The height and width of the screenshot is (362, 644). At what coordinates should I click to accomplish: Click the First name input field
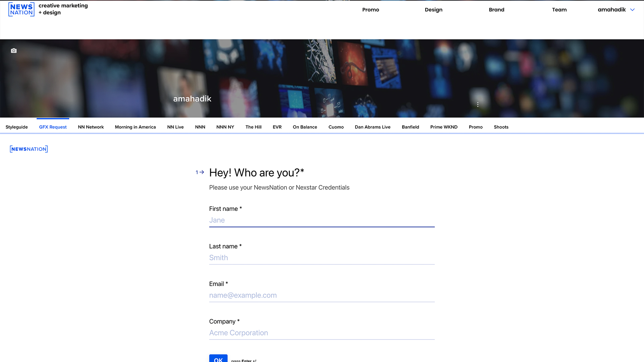coord(322,220)
